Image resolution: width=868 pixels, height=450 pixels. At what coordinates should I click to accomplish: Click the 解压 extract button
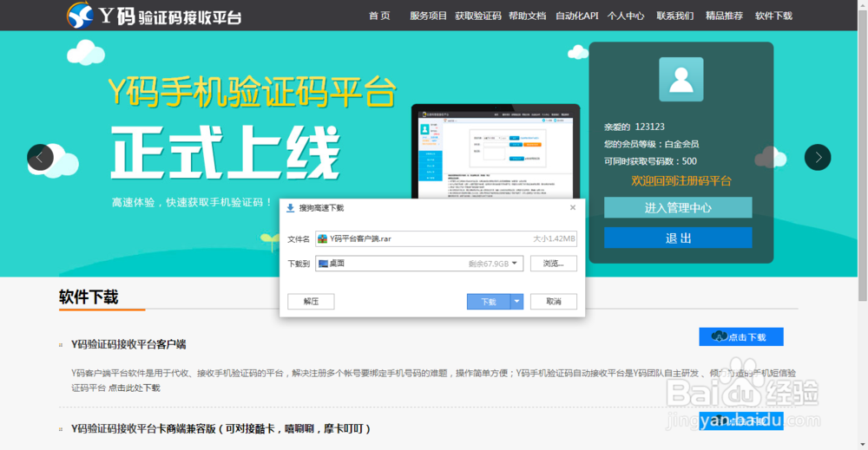(x=311, y=301)
